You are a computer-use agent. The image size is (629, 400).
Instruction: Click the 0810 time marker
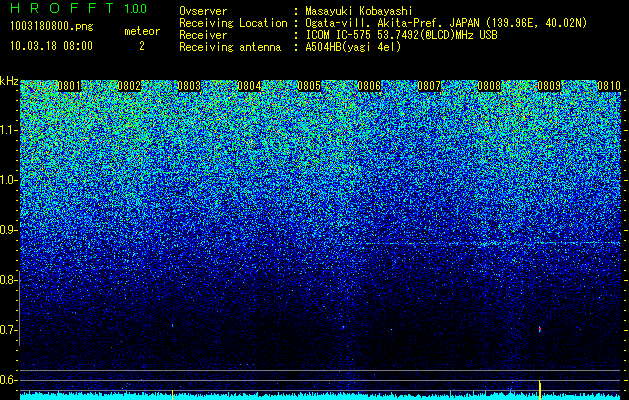(x=609, y=86)
